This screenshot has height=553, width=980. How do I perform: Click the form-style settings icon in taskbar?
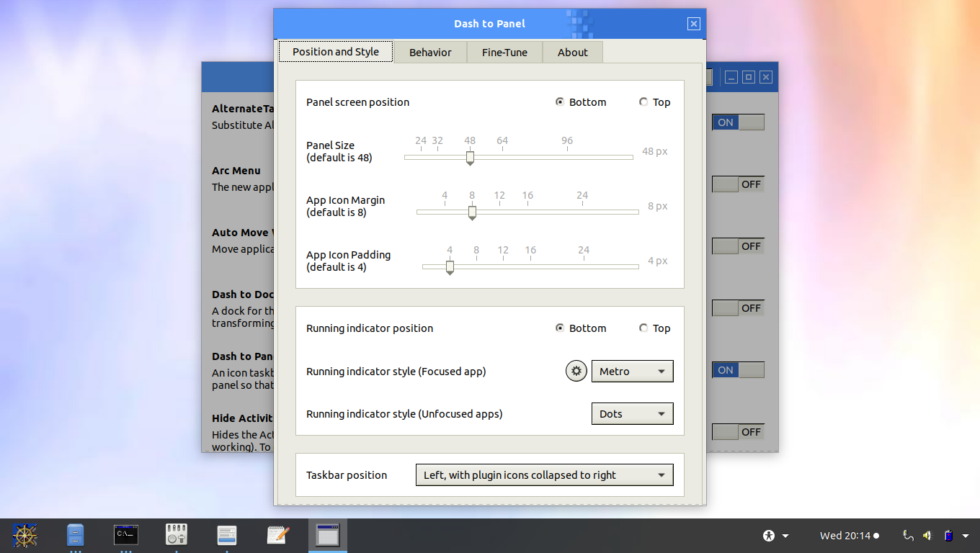click(227, 535)
